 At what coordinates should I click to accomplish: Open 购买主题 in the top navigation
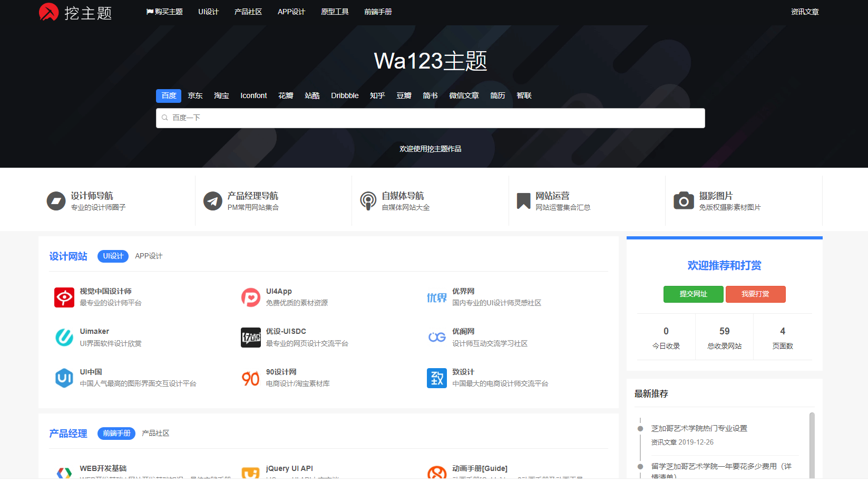pyautogui.click(x=164, y=12)
